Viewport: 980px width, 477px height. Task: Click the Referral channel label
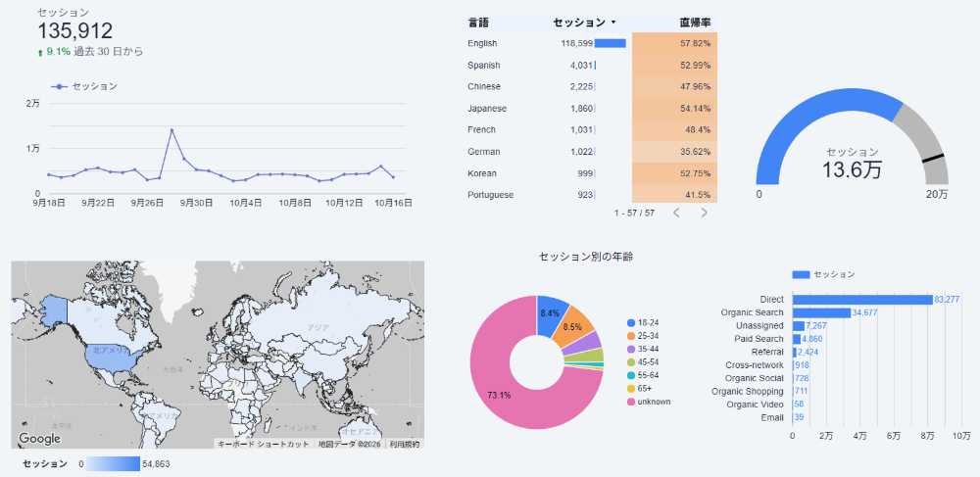767,353
